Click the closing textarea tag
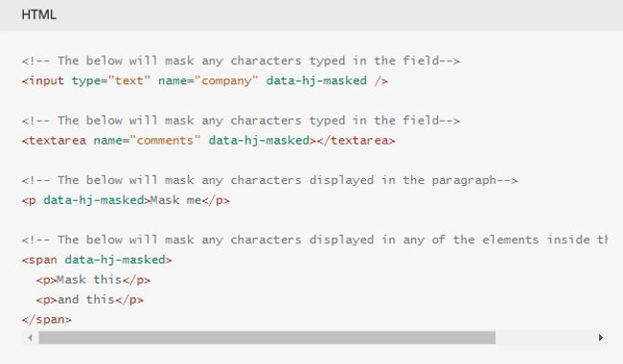Screen dimensions: 623x364 coord(356,141)
